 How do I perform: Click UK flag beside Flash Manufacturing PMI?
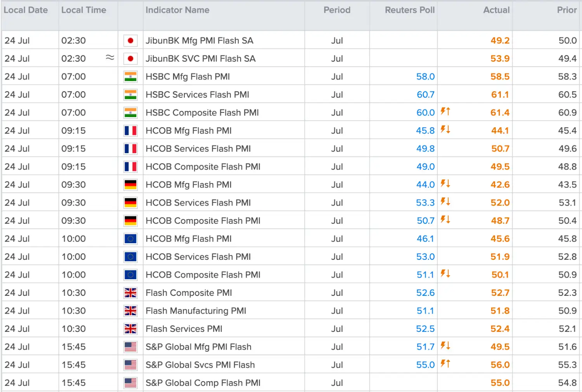point(130,311)
